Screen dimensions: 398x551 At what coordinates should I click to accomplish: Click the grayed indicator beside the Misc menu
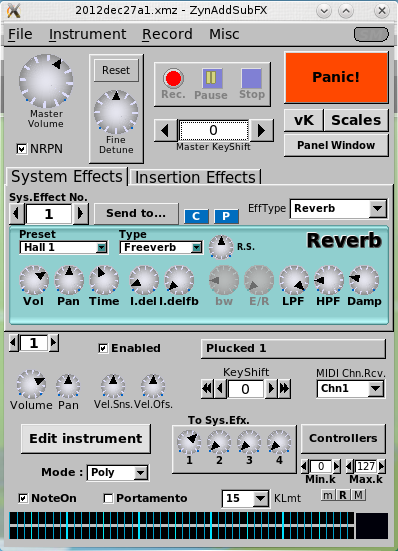point(371,34)
